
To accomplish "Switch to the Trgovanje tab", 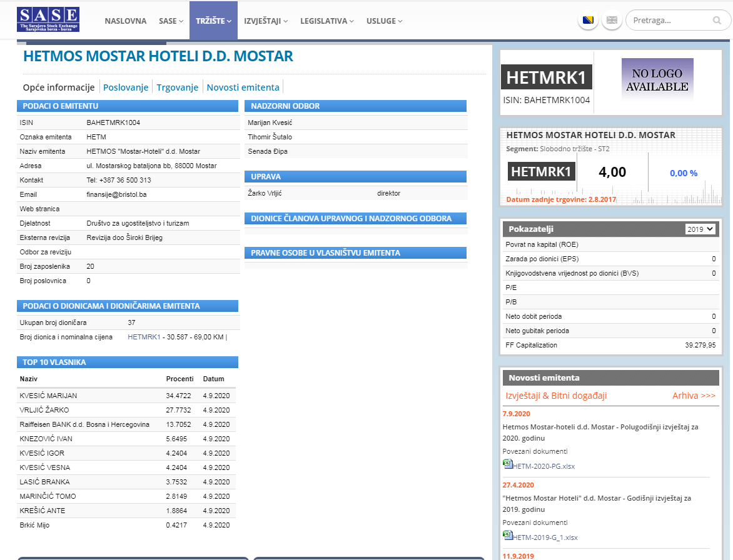I will pos(177,87).
